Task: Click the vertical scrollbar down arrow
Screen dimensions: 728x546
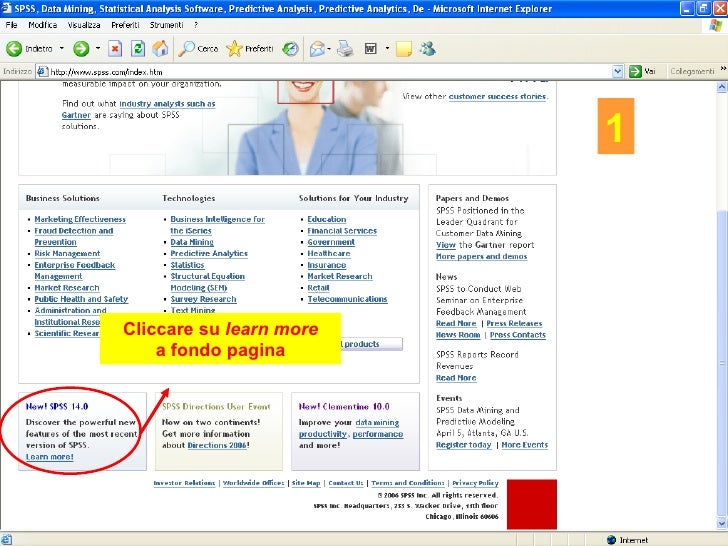Action: click(722, 524)
